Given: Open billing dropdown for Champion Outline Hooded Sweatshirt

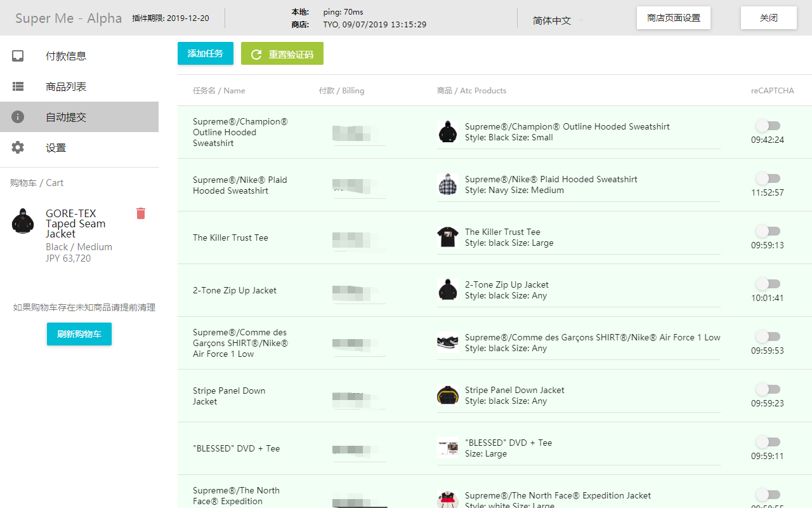Looking at the screenshot, I should [359, 133].
